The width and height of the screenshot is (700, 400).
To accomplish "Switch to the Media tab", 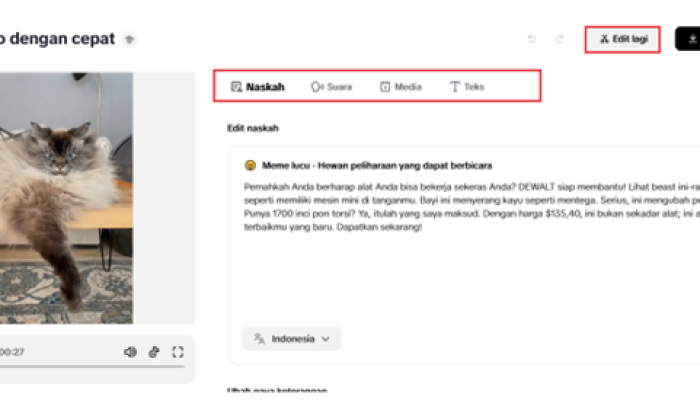I will (x=400, y=87).
